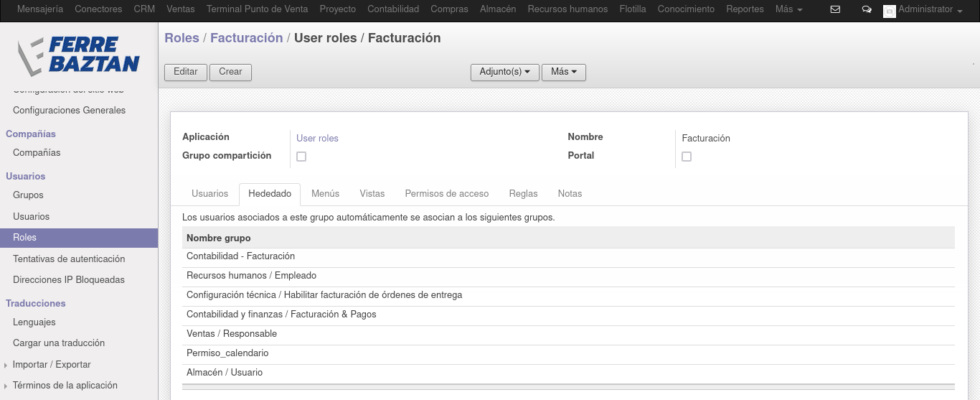This screenshot has width=980, height=400.
Task: Select row Permiso_calendario
Action: click(568, 353)
